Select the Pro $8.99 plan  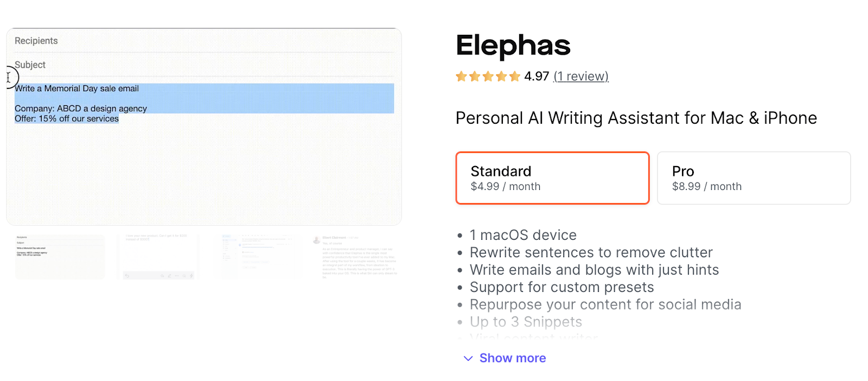pyautogui.click(x=754, y=178)
